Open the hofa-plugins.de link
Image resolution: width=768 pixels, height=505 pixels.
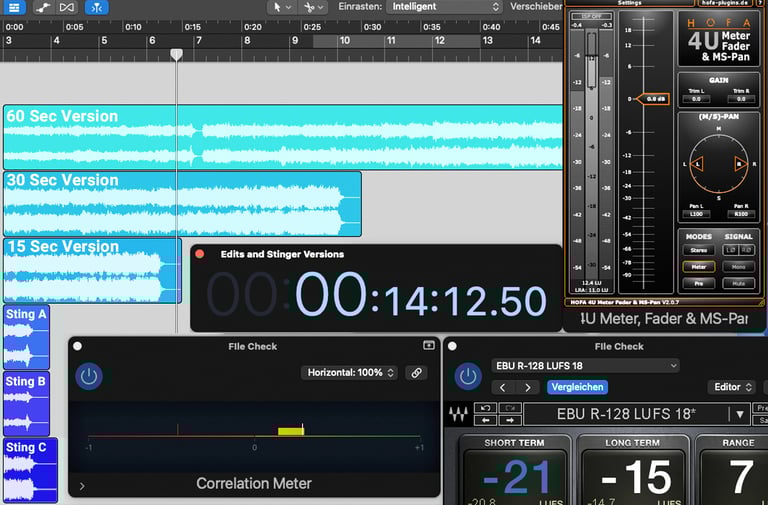(x=725, y=2)
